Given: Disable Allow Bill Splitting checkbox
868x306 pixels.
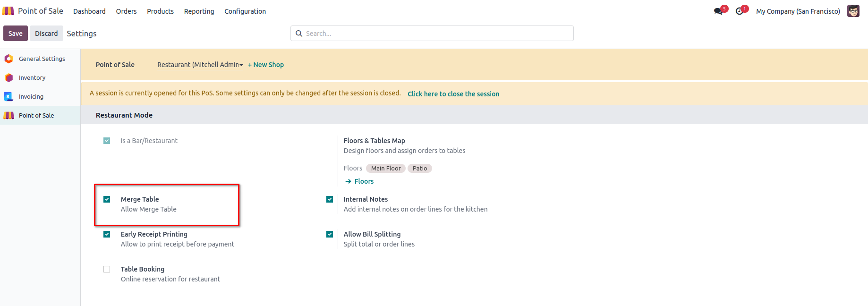Looking at the screenshot, I should pyautogui.click(x=330, y=234).
